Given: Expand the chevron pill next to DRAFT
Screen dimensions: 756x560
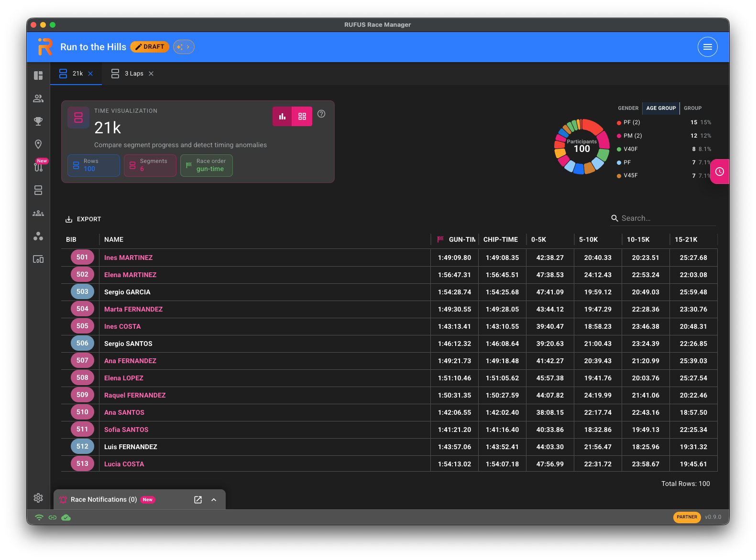Looking at the screenshot, I should (184, 47).
